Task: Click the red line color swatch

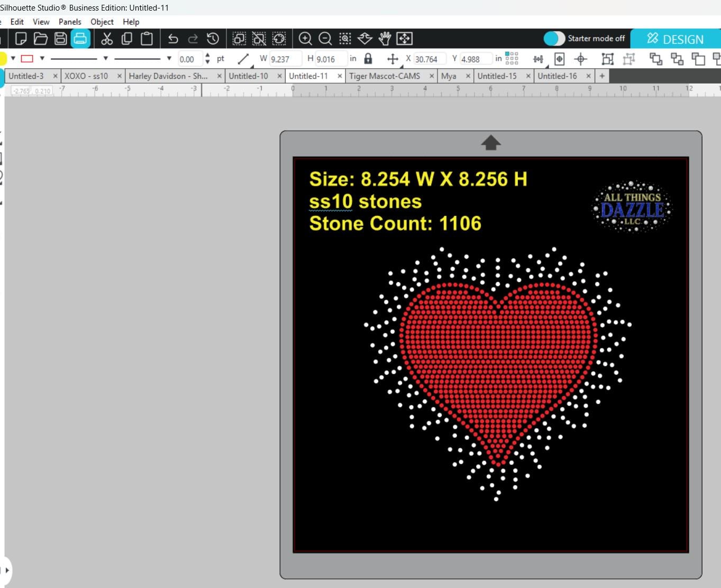Action: (27, 58)
